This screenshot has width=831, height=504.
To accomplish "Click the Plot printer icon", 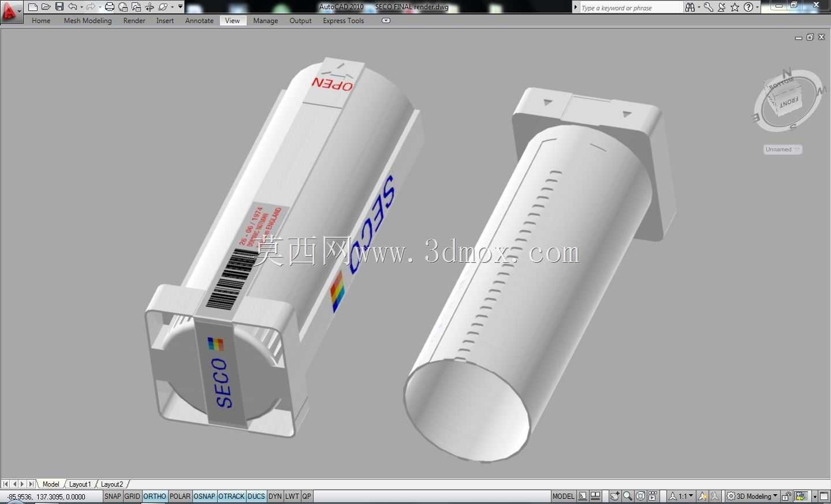I will [x=109, y=7].
